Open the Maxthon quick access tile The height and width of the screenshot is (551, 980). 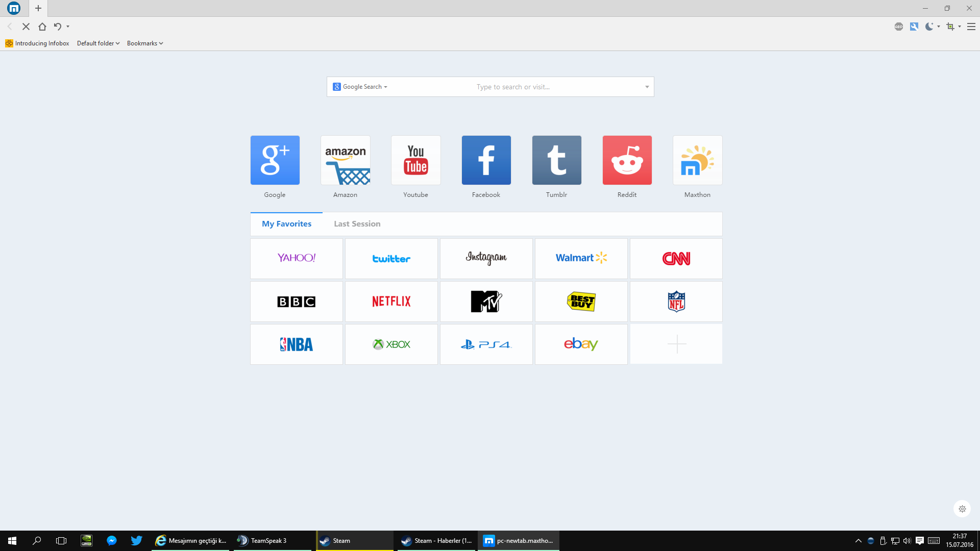[x=697, y=160]
